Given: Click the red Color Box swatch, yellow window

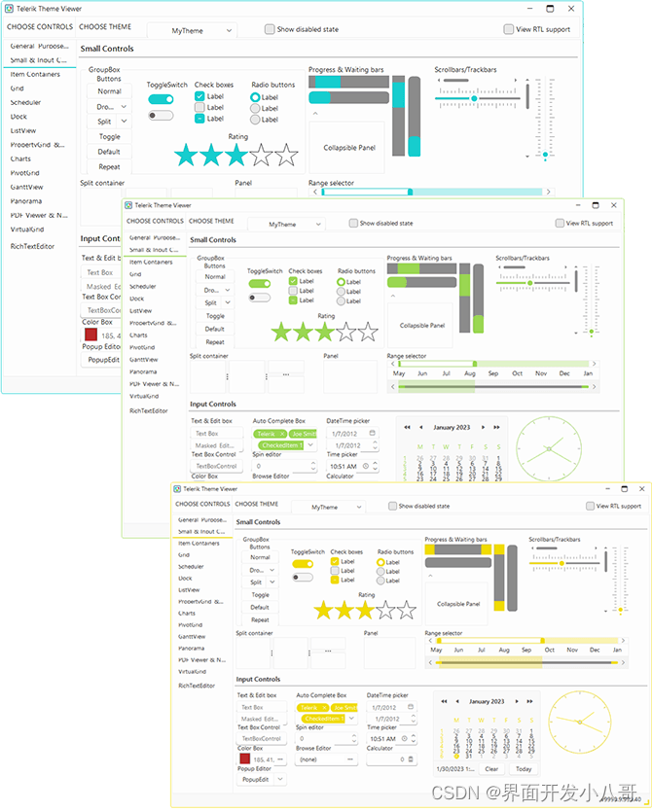Looking at the screenshot, I should coord(245,759).
